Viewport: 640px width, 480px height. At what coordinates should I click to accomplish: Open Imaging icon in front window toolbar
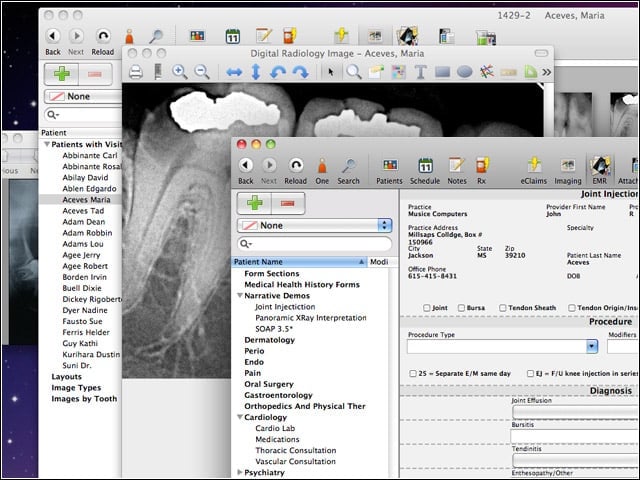(x=568, y=165)
